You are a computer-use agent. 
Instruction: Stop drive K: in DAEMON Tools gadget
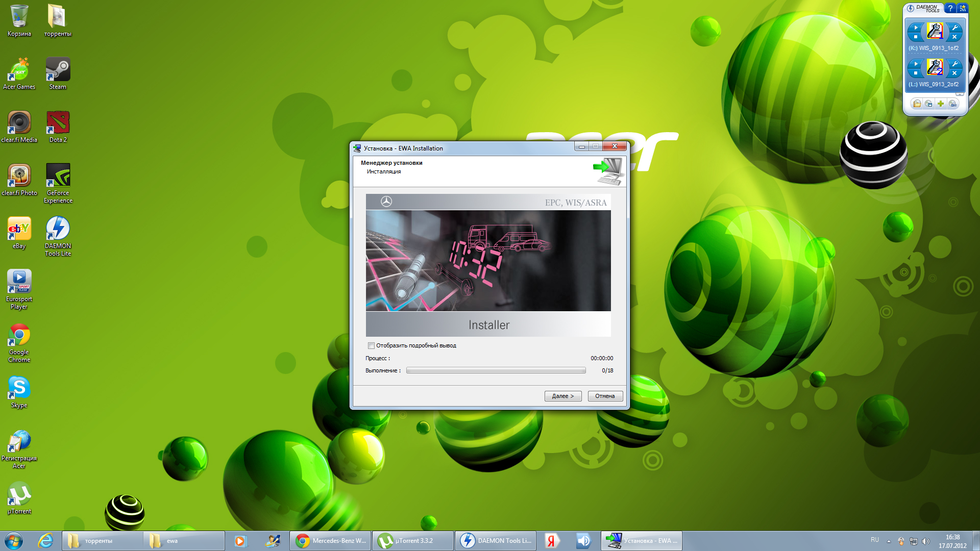coord(916,37)
